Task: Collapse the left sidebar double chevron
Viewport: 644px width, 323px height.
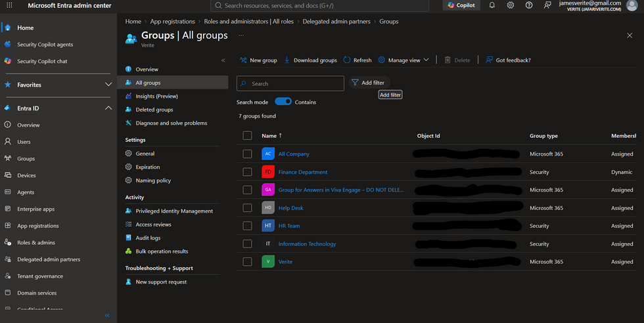Action: click(x=107, y=315)
